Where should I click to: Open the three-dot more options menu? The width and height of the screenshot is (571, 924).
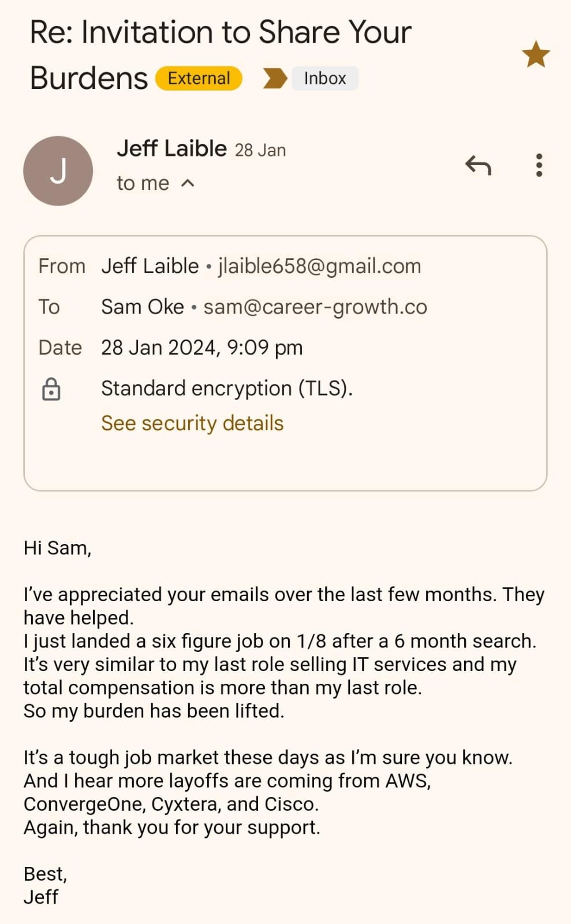tap(539, 166)
